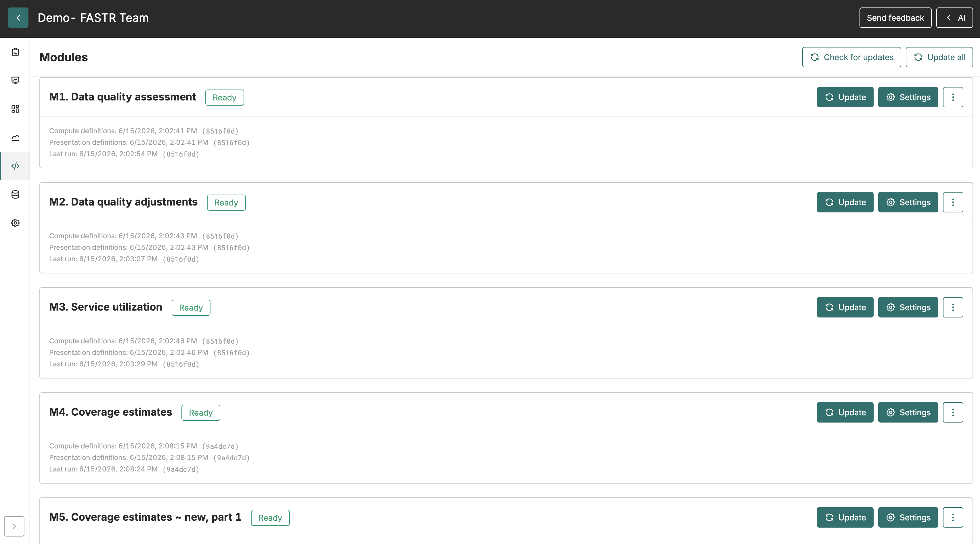Select the code modules sidebar icon
980x544 pixels.
[x=15, y=166]
